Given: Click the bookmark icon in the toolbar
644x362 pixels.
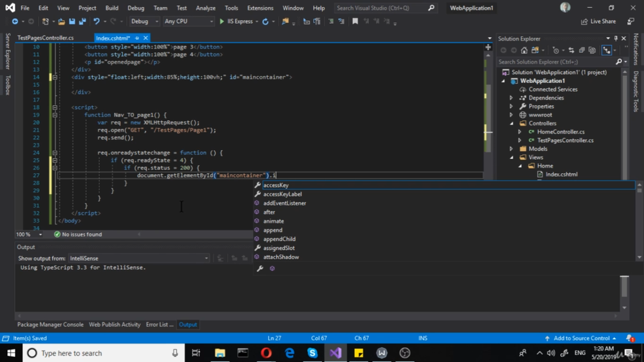Looking at the screenshot, I should 355,22.
